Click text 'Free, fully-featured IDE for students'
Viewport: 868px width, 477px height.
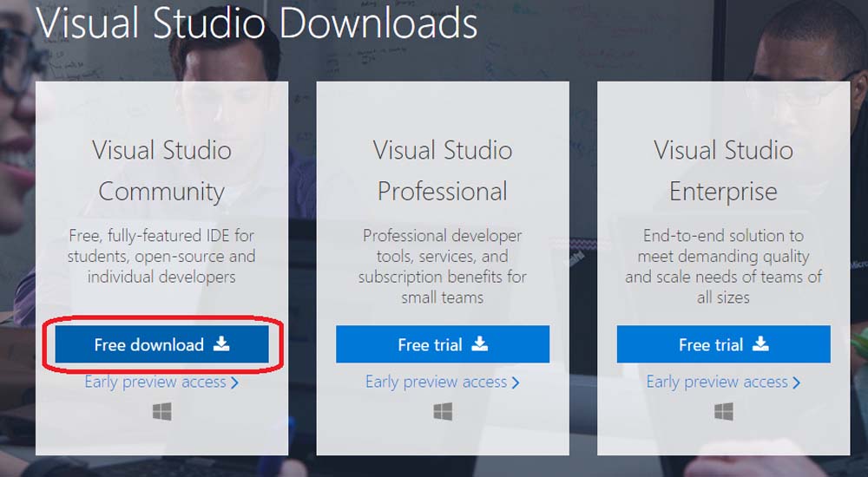pyautogui.click(x=161, y=245)
